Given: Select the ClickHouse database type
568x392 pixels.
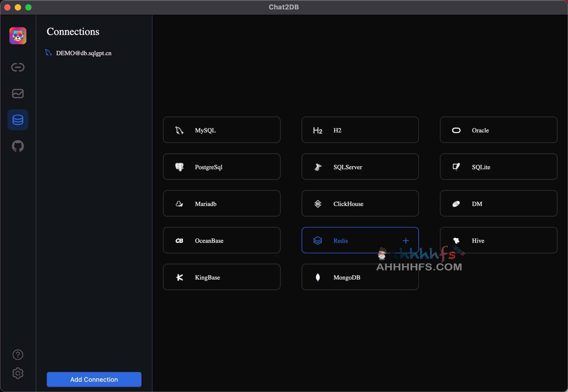Looking at the screenshot, I should 360,203.
